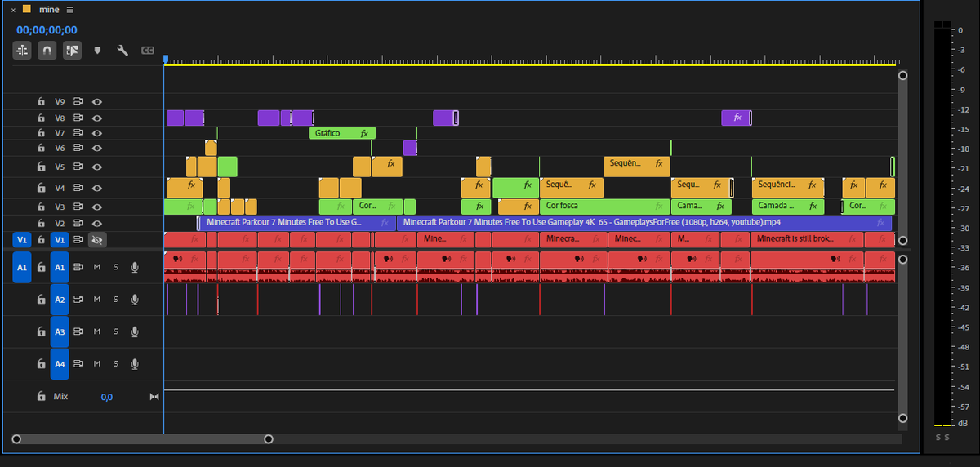Click the Mix track output expand icon
The width and height of the screenshot is (980, 467).
tap(154, 397)
